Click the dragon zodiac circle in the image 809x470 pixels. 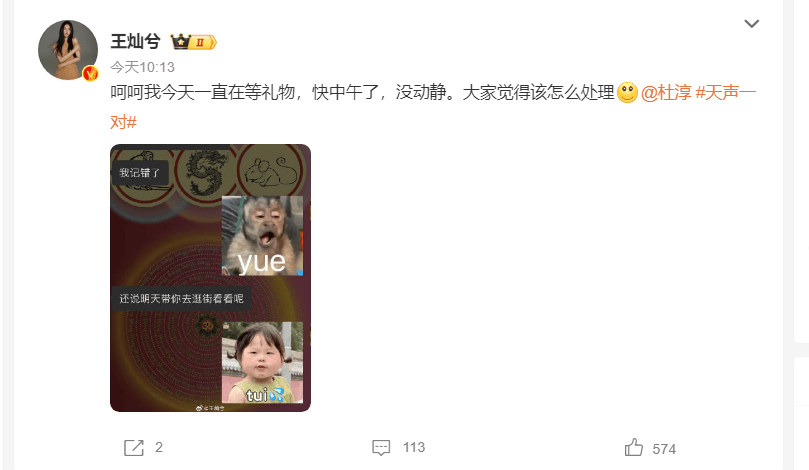coord(206,172)
